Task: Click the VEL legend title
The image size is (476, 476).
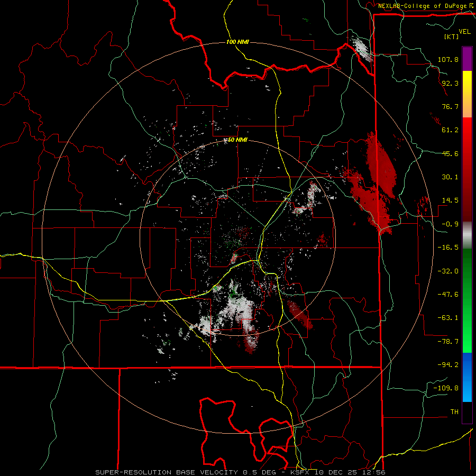Action: (465, 32)
